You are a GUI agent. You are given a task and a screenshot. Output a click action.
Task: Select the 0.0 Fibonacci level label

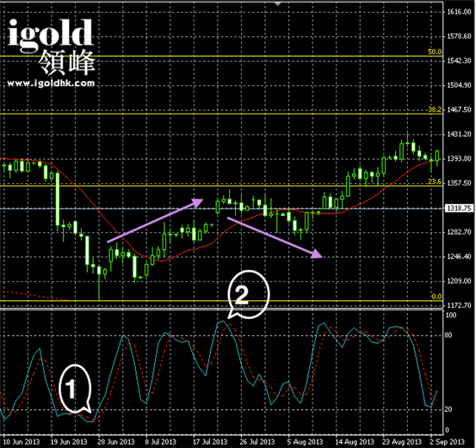[x=436, y=297]
